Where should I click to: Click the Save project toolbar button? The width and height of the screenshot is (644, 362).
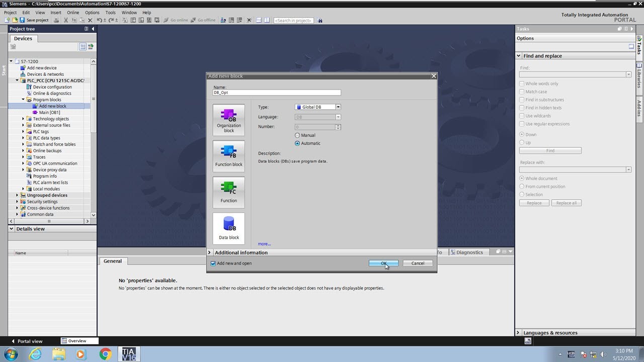[x=34, y=20]
